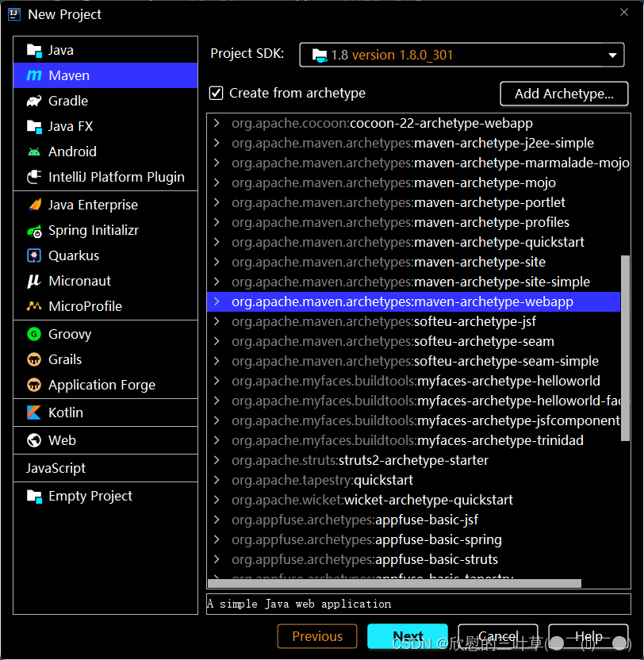The width and height of the screenshot is (644, 660).
Task: Expand myfaces-archetype-trinidad chevron
Action: point(217,440)
